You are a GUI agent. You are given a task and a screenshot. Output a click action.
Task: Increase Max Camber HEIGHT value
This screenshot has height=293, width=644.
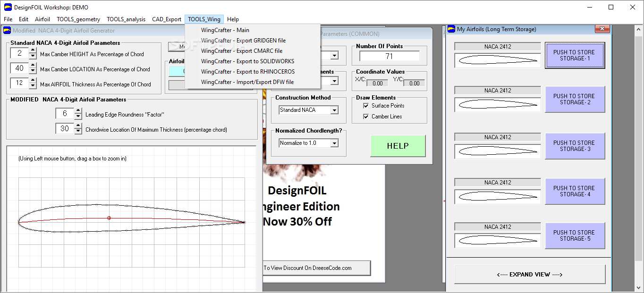click(x=33, y=51)
